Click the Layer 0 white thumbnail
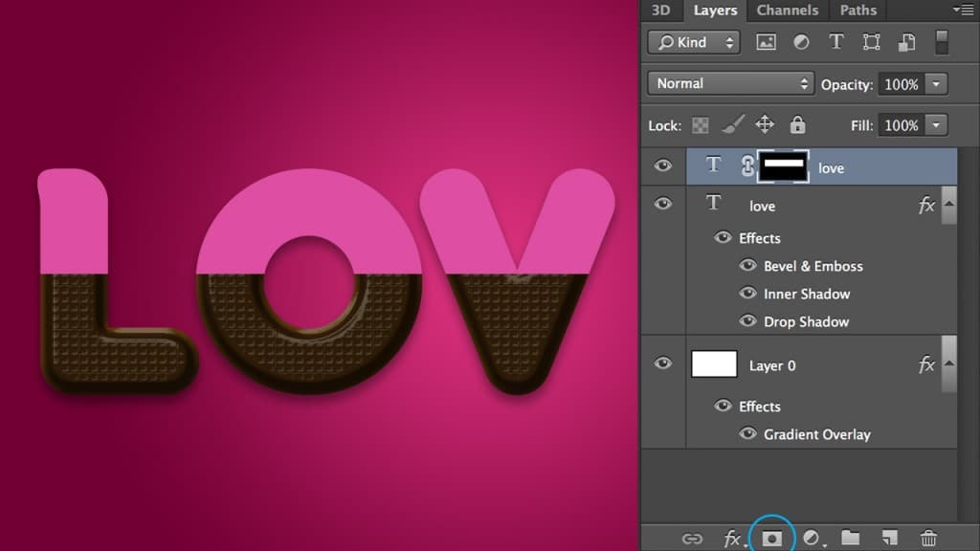This screenshot has width=980, height=551. pos(714,364)
